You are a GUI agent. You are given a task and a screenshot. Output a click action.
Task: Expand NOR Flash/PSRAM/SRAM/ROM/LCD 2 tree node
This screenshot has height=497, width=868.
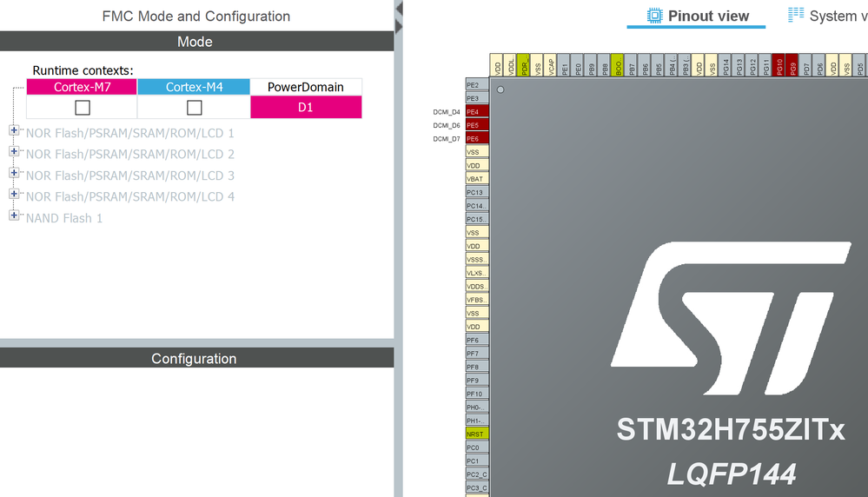tap(14, 152)
